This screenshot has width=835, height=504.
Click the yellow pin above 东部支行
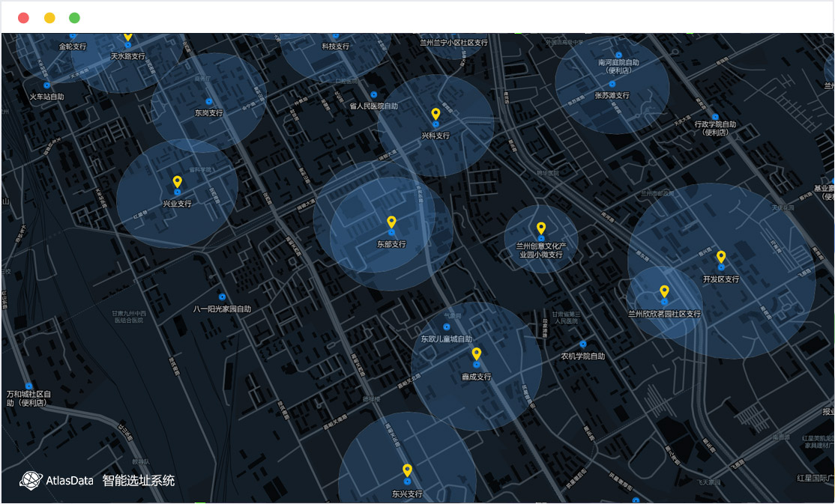(x=391, y=222)
